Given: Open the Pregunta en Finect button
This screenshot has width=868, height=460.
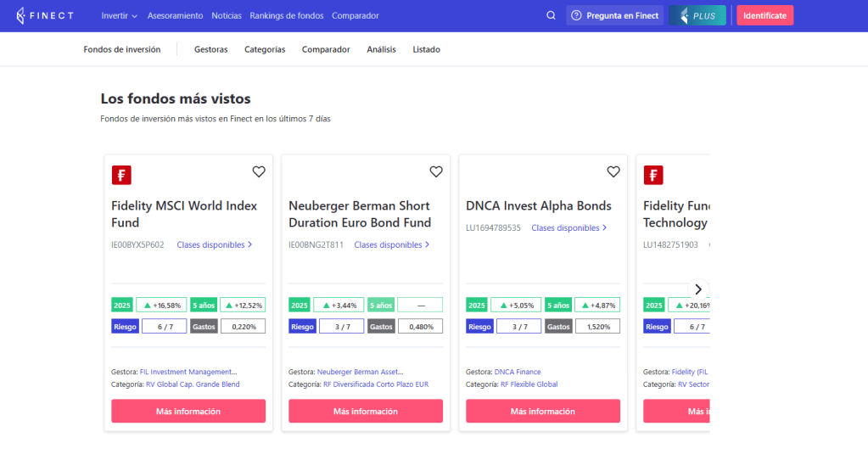Looking at the screenshot, I should pos(616,15).
